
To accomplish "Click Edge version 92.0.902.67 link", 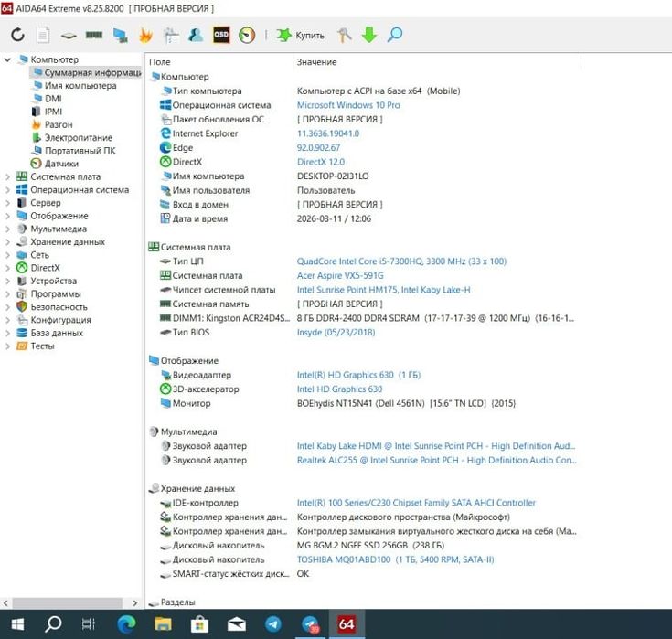I will pyautogui.click(x=318, y=147).
